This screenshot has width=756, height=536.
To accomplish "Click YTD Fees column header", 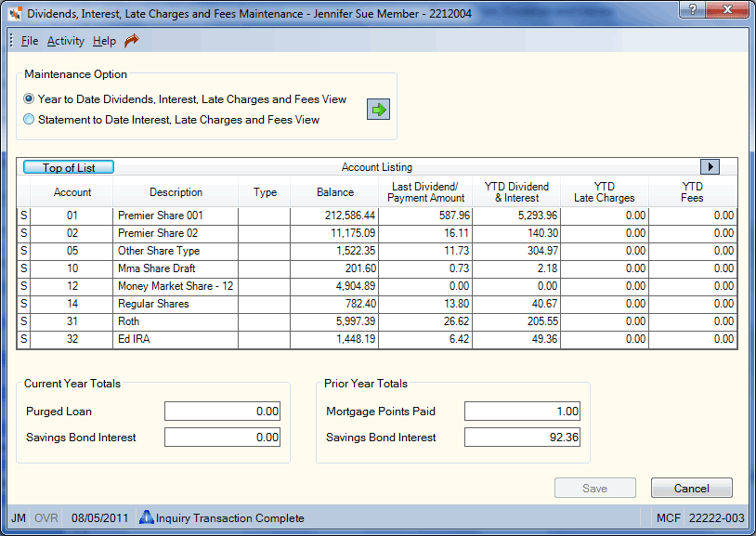I will click(x=692, y=192).
